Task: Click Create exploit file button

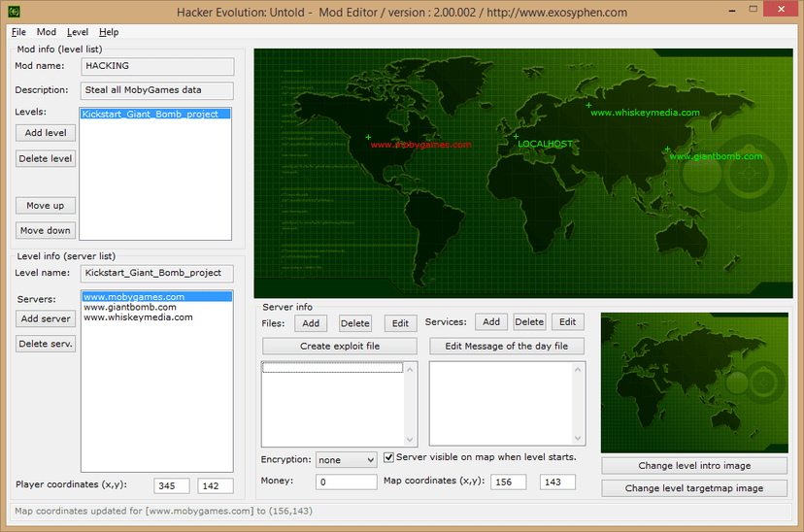Action: (x=340, y=346)
